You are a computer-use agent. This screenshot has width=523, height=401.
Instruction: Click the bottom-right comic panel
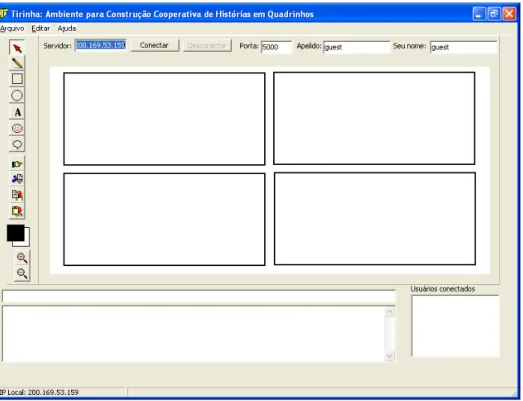point(375,219)
